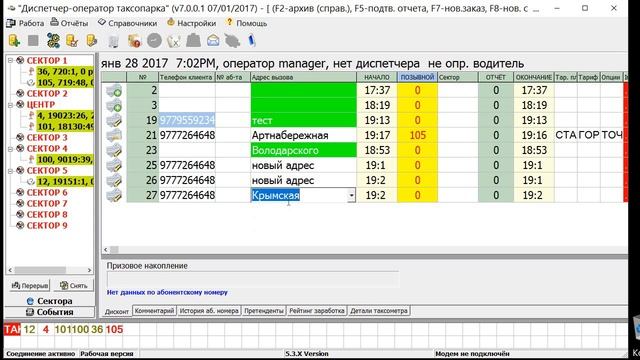
Task: Open the Помощь menu
Action: click(x=247, y=23)
